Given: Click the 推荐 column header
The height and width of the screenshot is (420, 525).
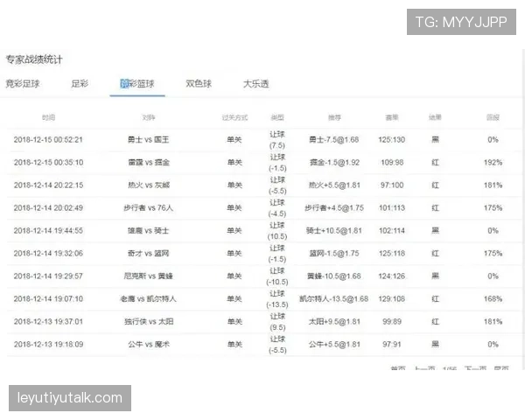Looking at the screenshot, I should click(334, 117).
